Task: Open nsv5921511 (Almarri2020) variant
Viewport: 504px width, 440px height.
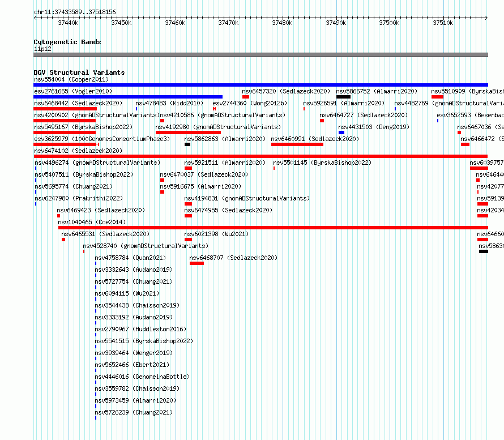Action: click(x=225, y=163)
